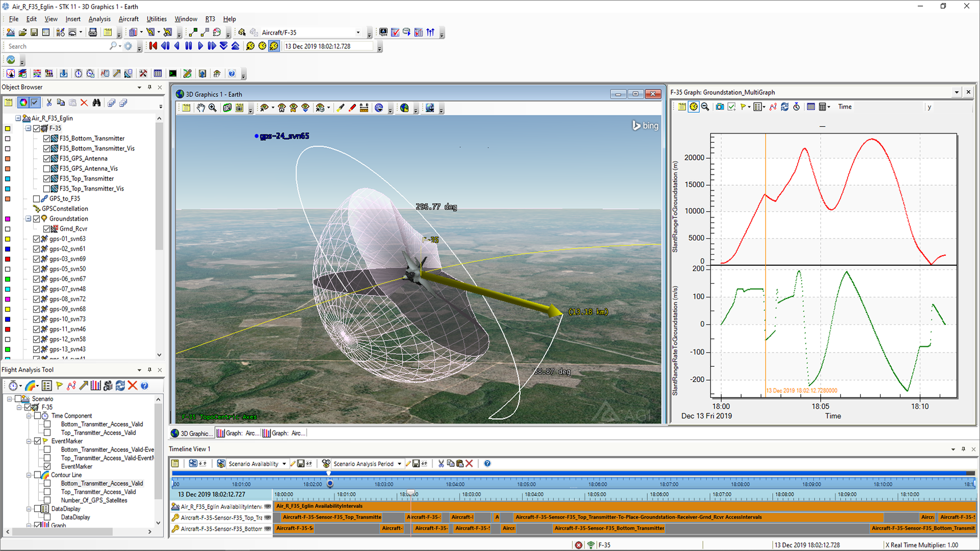Toggle the gps-05_svn50 satellite checkbox
The width and height of the screenshot is (980, 551).
[x=37, y=269]
